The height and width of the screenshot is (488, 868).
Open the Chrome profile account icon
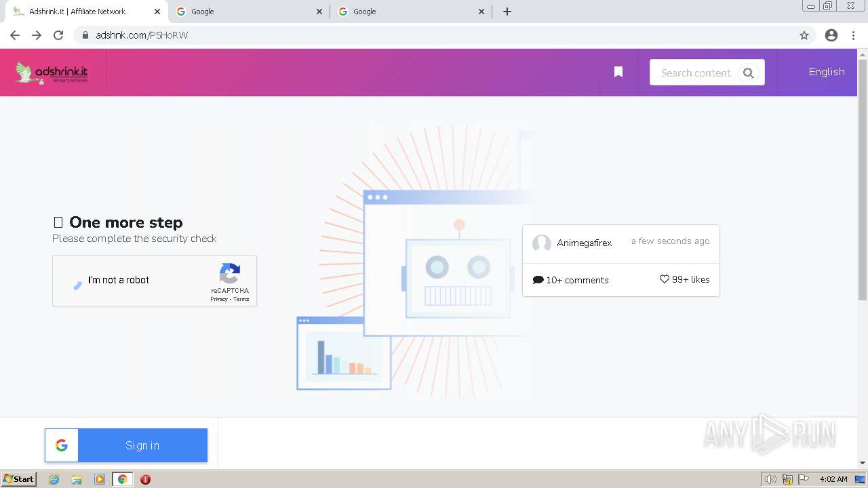[831, 35]
